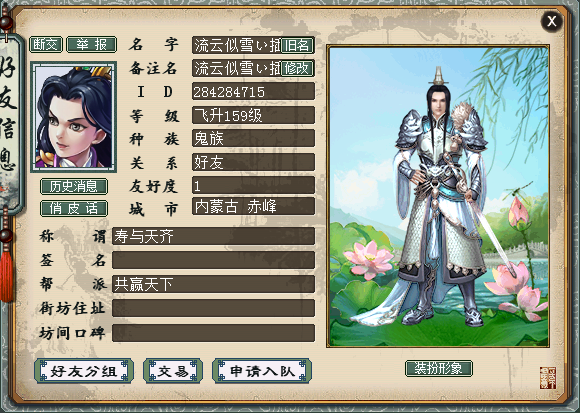Click the red seal stamp icon
Screen dimensions: 580x413
[x=548, y=378]
